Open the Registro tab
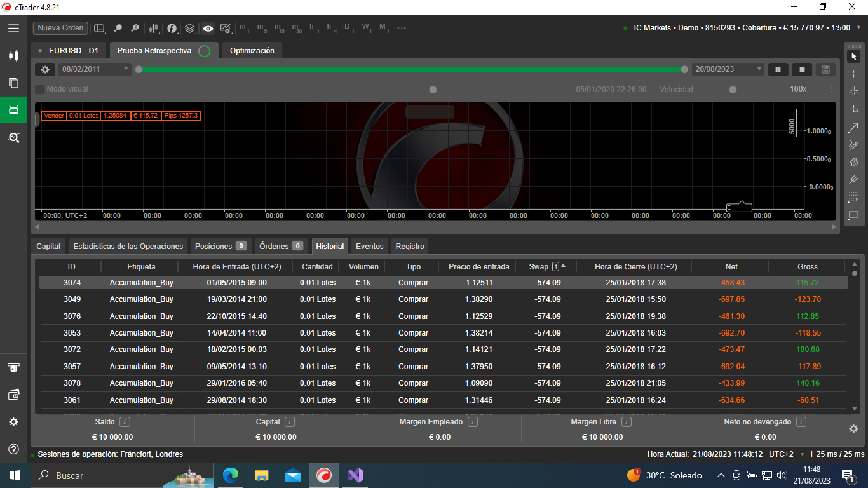 (x=410, y=246)
